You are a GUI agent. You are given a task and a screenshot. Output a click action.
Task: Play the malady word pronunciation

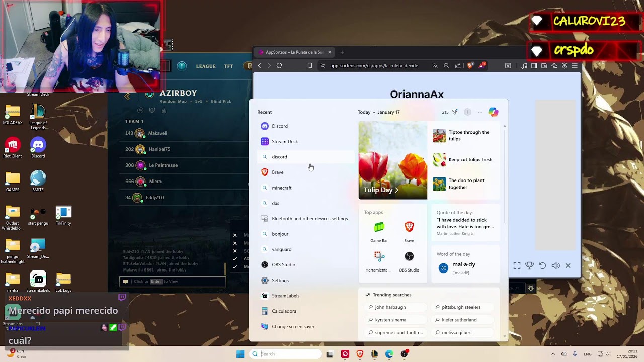click(x=443, y=268)
